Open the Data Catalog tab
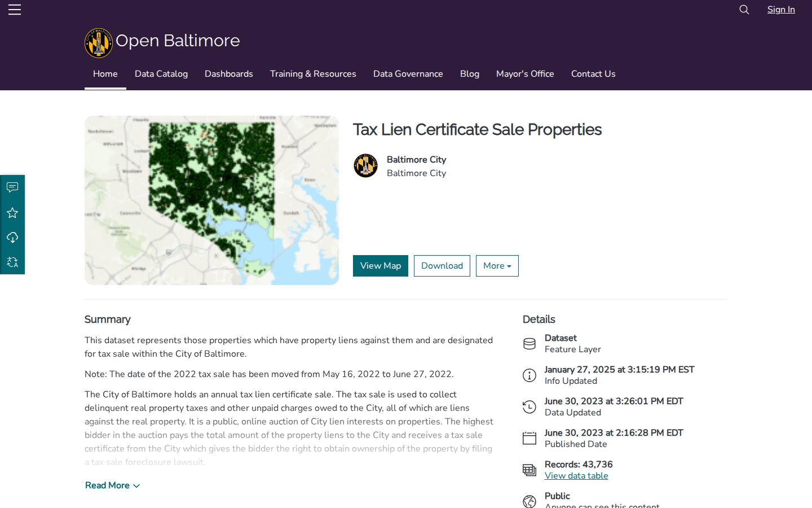Image resolution: width=812 pixels, height=508 pixels. click(x=161, y=74)
